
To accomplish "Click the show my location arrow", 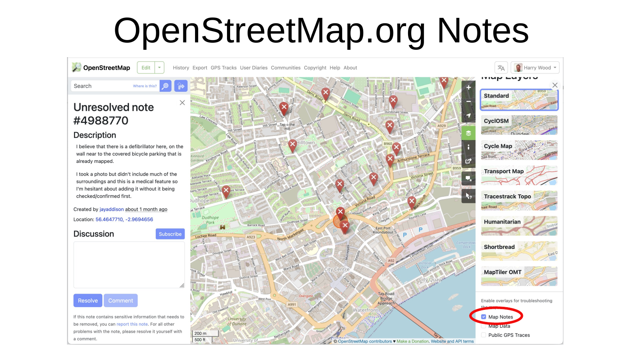I will pyautogui.click(x=468, y=116).
